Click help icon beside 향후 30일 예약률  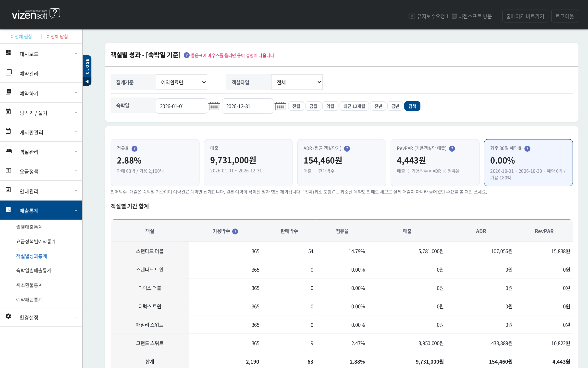[527, 149]
